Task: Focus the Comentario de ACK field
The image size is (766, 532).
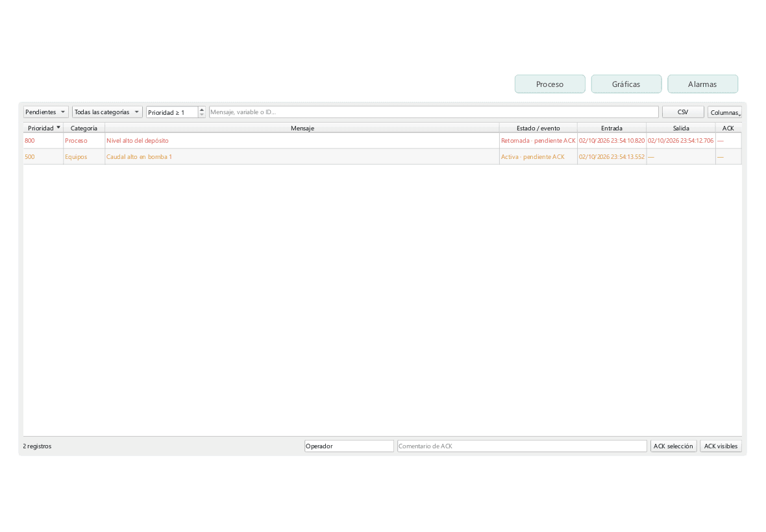Action: pyautogui.click(x=522, y=446)
